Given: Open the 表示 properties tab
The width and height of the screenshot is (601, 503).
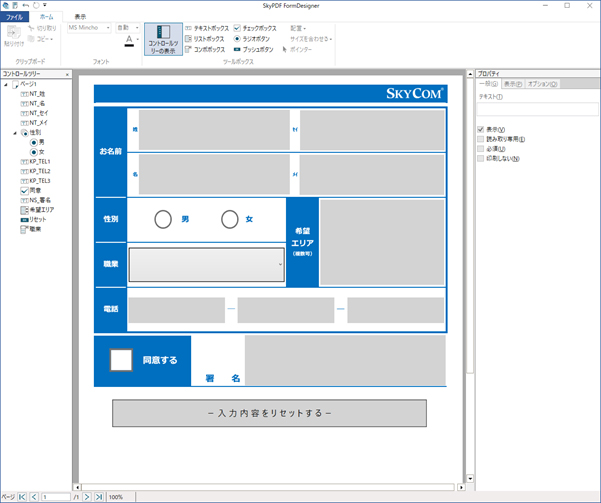Looking at the screenshot, I should (x=512, y=84).
